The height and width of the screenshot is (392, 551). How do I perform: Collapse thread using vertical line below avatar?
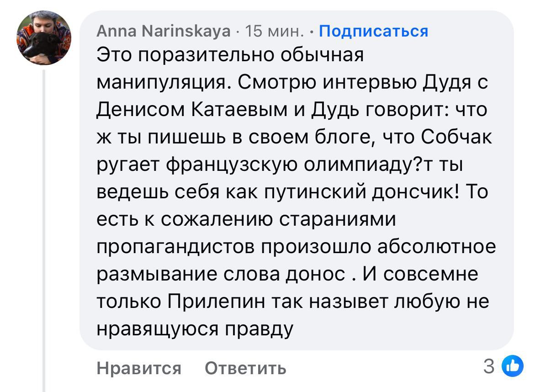[x=44, y=228]
